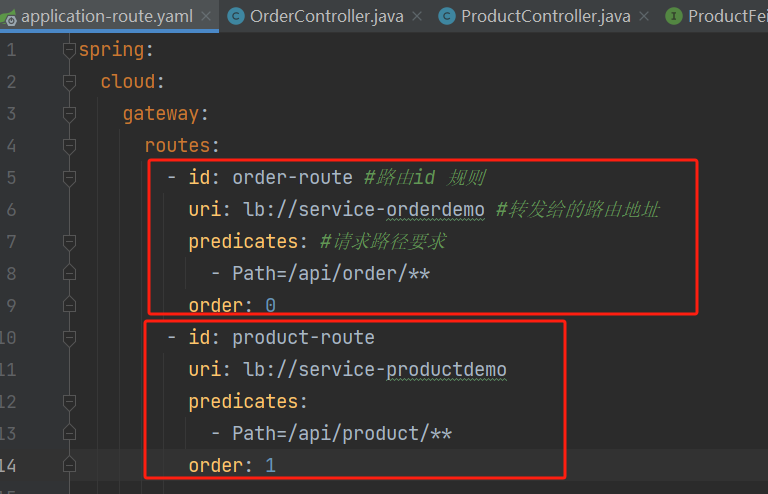
Task: Place cursor on 'cloud:' key
Action: point(132,82)
